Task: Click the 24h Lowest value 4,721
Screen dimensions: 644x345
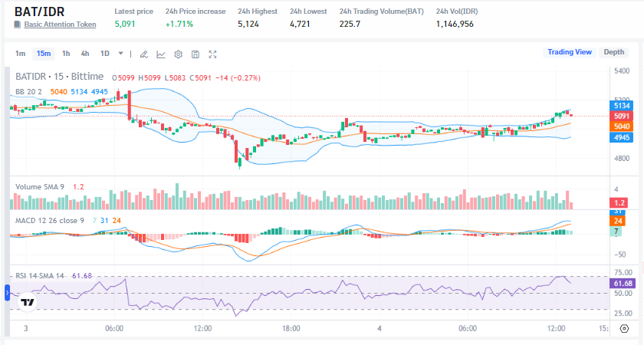Action: click(300, 24)
